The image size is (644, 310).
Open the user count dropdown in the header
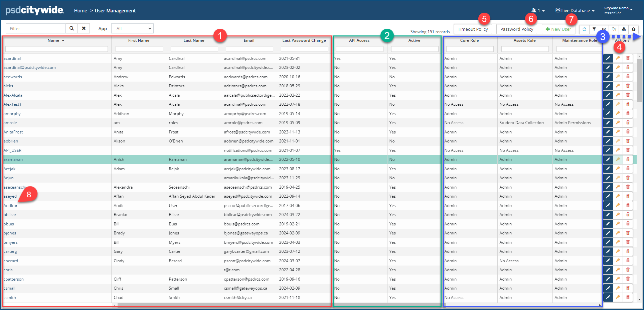pyautogui.click(x=538, y=11)
